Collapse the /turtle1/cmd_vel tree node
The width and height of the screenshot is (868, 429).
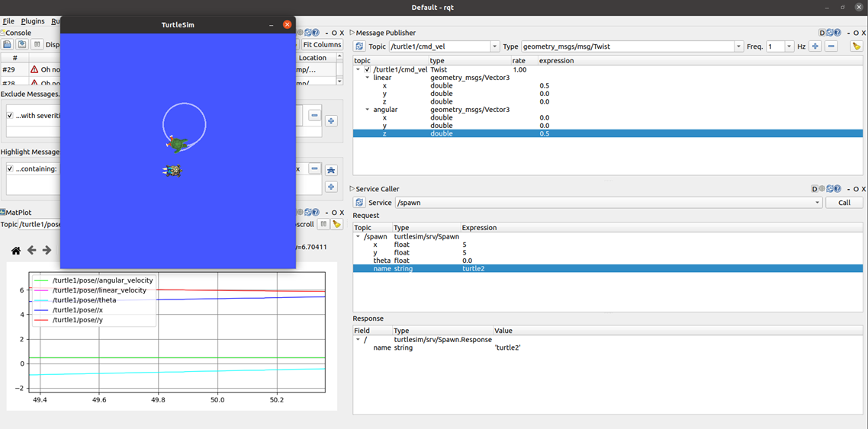(x=358, y=69)
